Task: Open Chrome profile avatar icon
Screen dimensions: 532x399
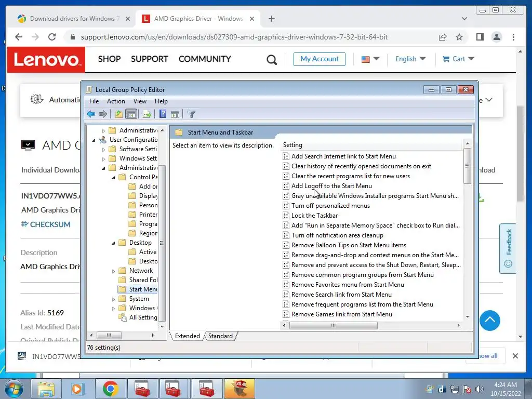Action: [496, 37]
